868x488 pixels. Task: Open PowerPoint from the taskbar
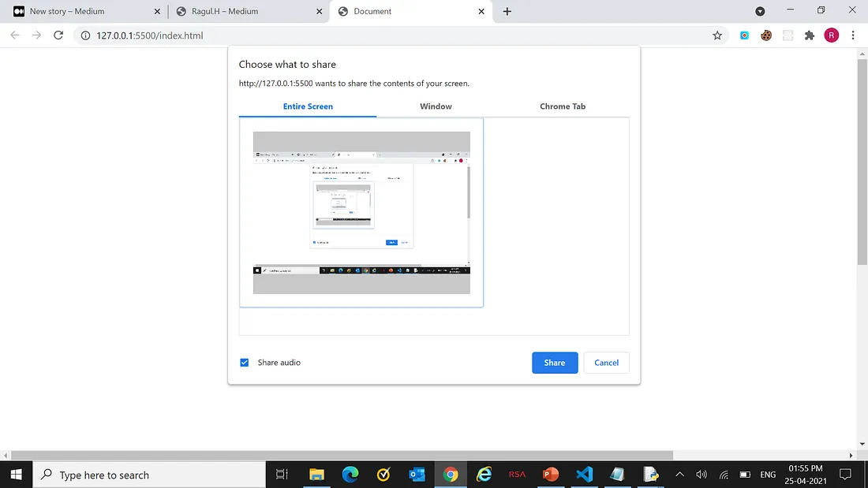pyautogui.click(x=551, y=475)
